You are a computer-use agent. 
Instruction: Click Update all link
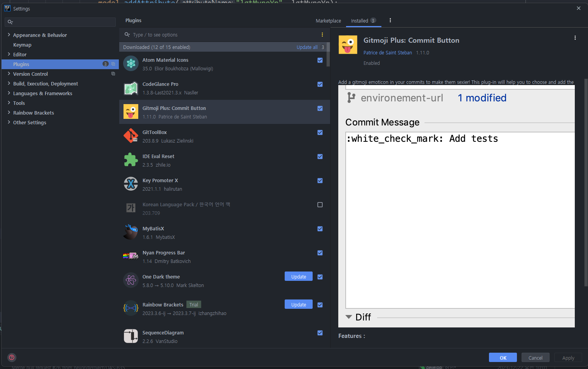coord(307,47)
